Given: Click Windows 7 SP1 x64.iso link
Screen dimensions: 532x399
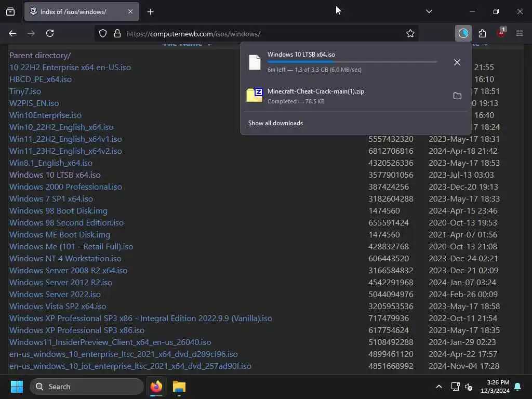Looking at the screenshot, I should [x=51, y=199].
